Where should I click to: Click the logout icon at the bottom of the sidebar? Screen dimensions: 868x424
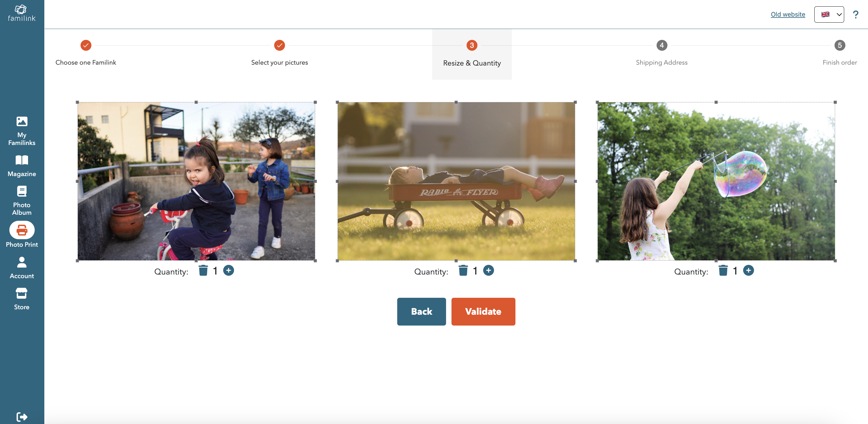[x=22, y=416]
